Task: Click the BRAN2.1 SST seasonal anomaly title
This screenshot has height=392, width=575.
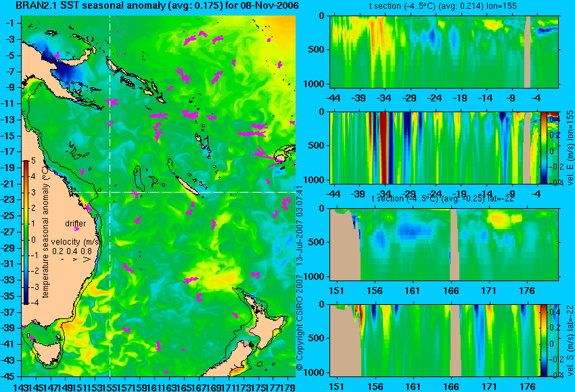Action: coord(157,5)
